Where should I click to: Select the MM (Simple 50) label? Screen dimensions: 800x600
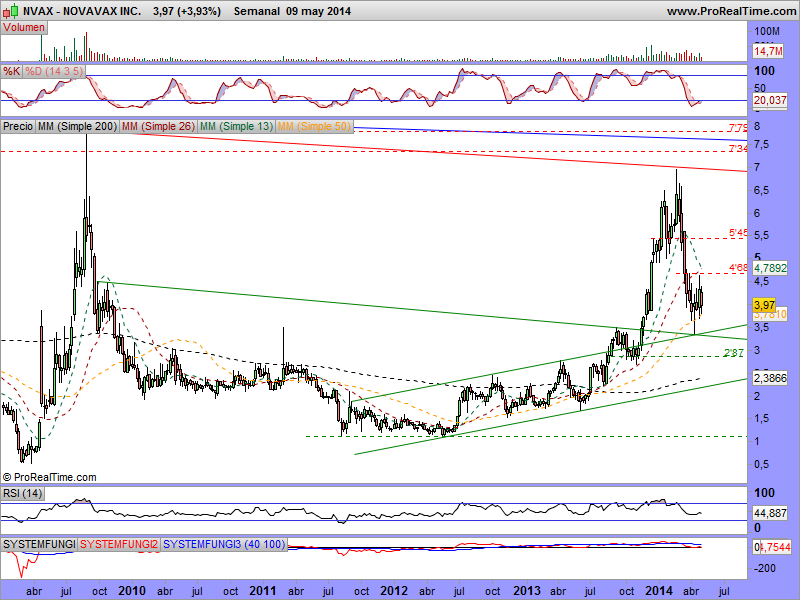(314, 126)
